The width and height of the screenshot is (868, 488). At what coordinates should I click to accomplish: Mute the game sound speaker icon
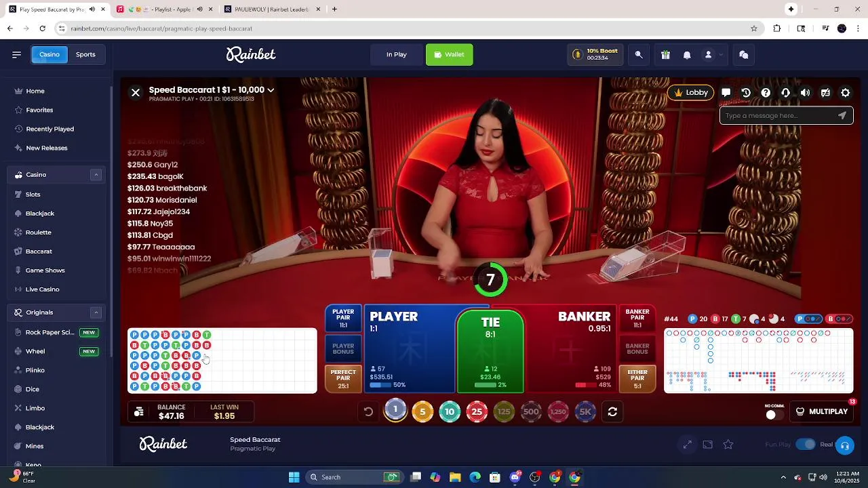[805, 93]
